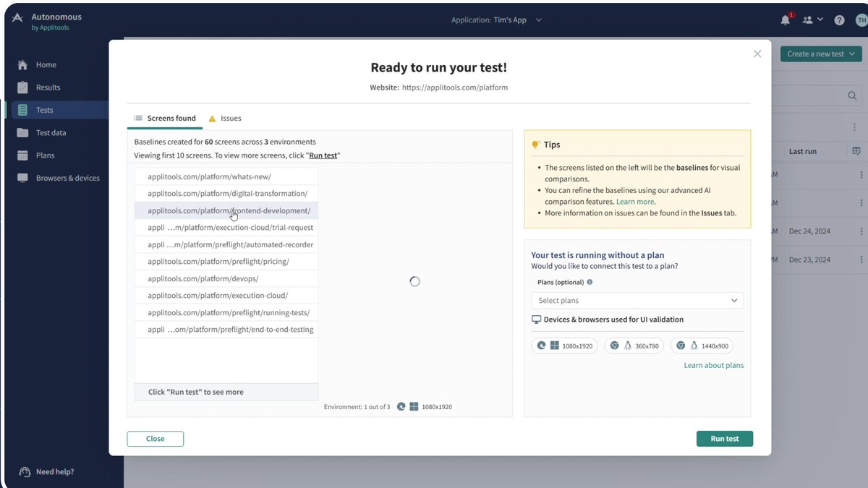The height and width of the screenshot is (488, 868).
Task: Expand the Create a new test dropdown
Action: pyautogui.click(x=821, y=54)
